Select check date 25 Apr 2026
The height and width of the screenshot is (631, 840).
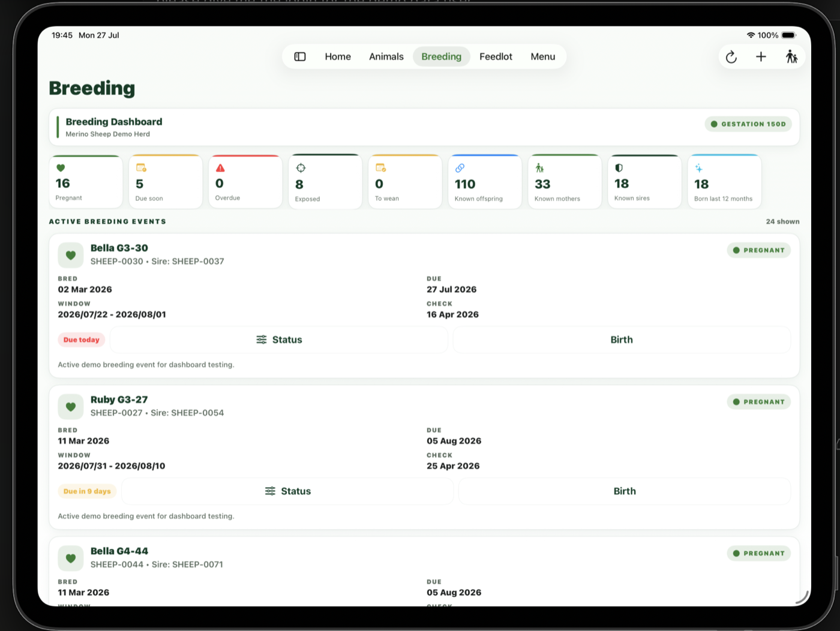(x=453, y=466)
